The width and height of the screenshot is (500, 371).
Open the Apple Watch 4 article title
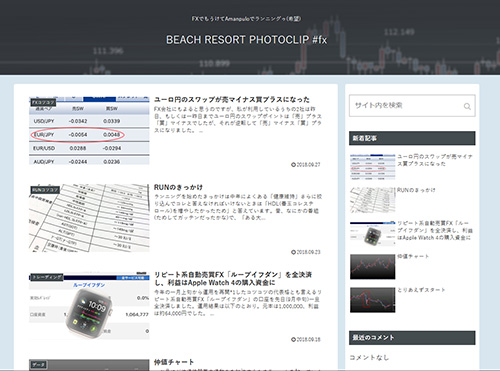pos(233,279)
